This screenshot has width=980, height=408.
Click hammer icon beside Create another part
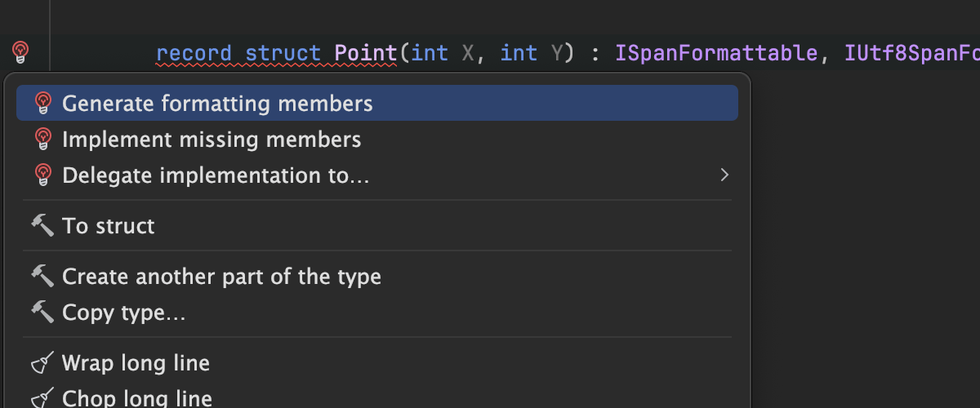point(42,277)
